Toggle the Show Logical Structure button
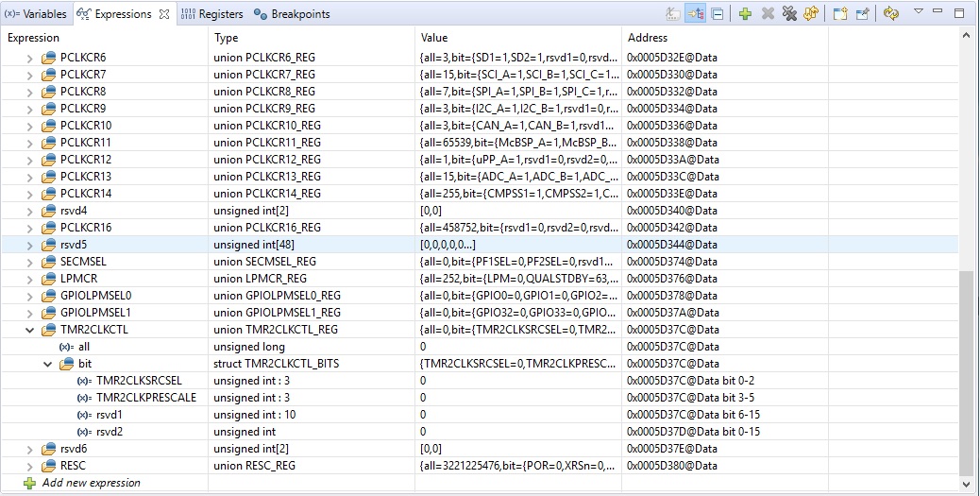The image size is (980, 496). coord(695,13)
